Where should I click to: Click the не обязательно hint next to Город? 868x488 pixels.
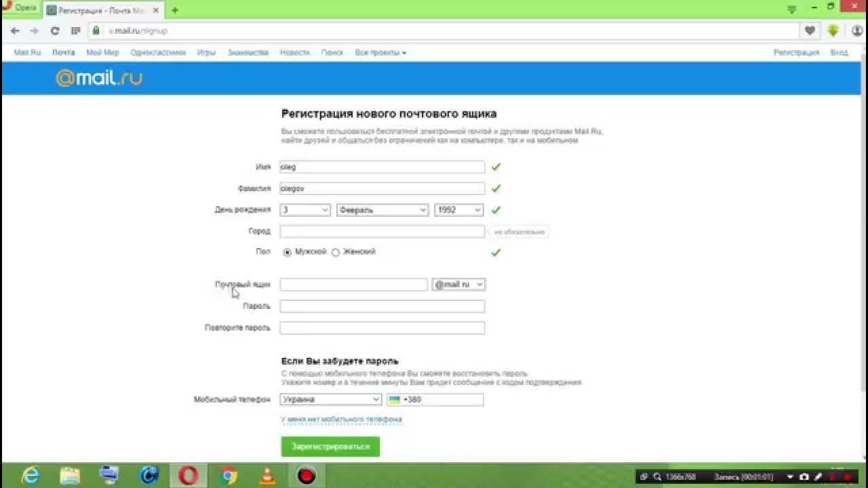(x=519, y=232)
